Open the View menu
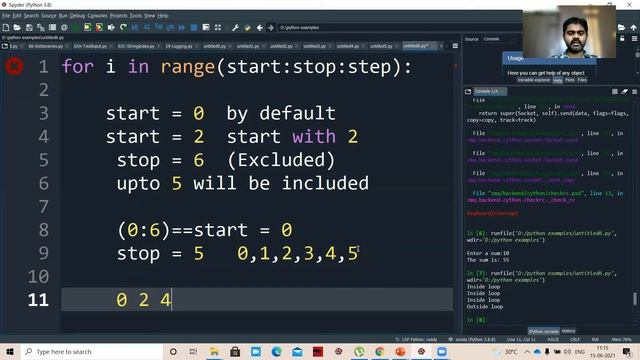640x360 pixels. 149,16
